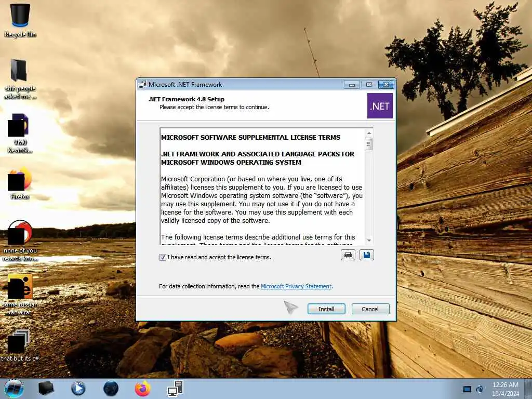This screenshot has width=532, height=399.
Task: Open the Windows Start menu orb
Action: coord(14,389)
